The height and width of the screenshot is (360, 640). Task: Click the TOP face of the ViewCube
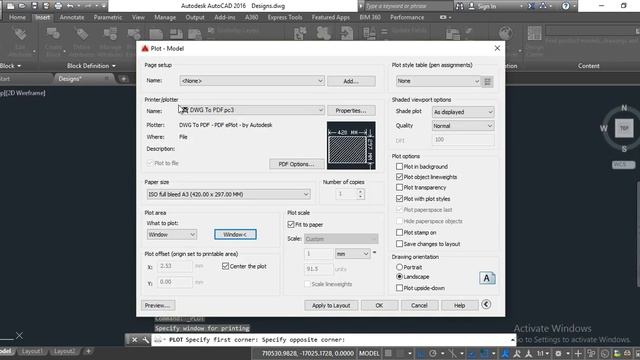(x=624, y=128)
